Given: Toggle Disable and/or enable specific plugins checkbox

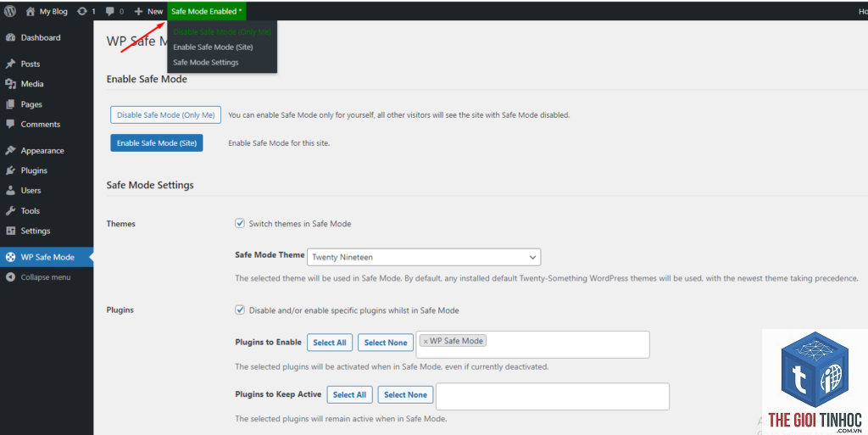Looking at the screenshot, I should point(240,310).
